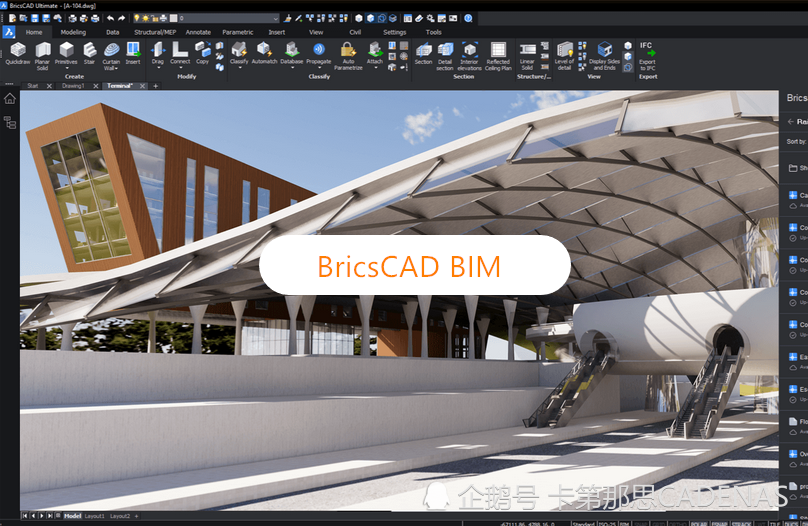Toggle the layer freeze sun icon
The width and height of the screenshot is (808, 526).
point(145,18)
